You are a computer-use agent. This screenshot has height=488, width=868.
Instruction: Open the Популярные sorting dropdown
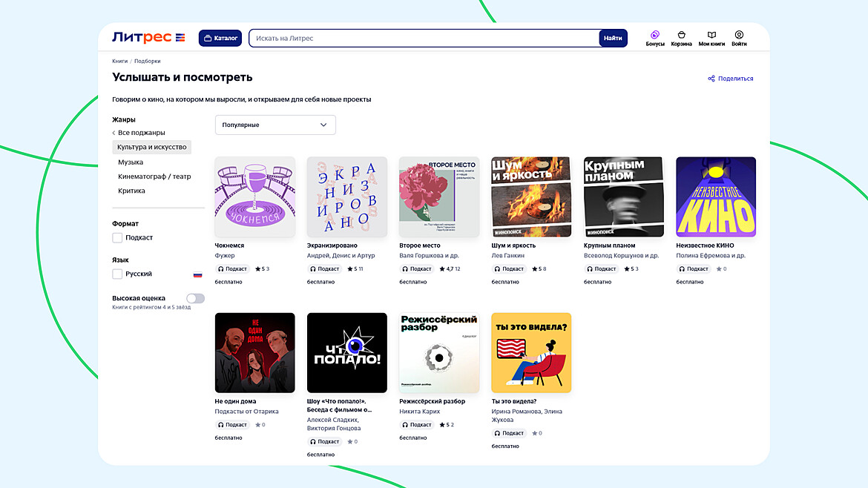[x=275, y=125]
